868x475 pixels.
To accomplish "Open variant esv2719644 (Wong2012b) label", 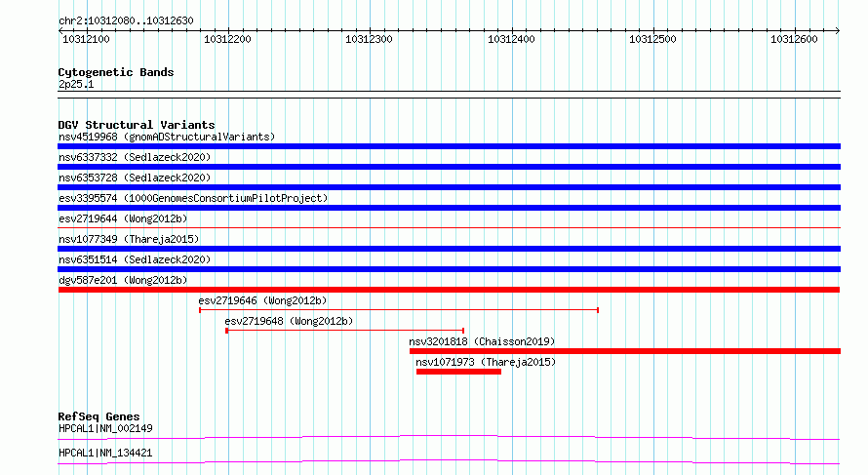I will click(x=123, y=218).
